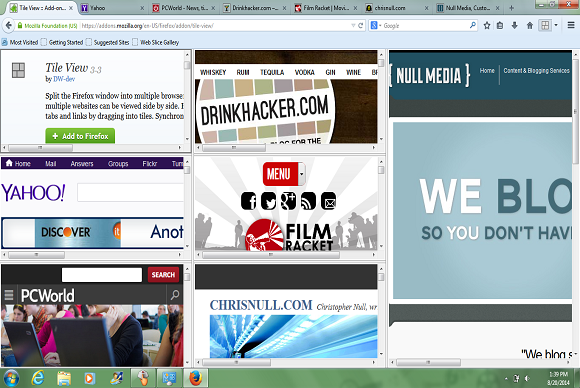
Task: Switch to the PCWorld News tab
Action: pos(184,8)
